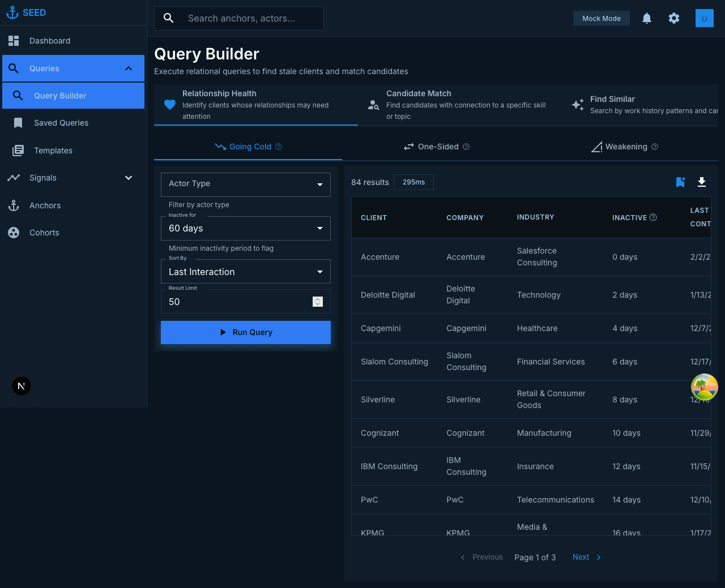Open the Actor Type dropdown

pos(245,184)
